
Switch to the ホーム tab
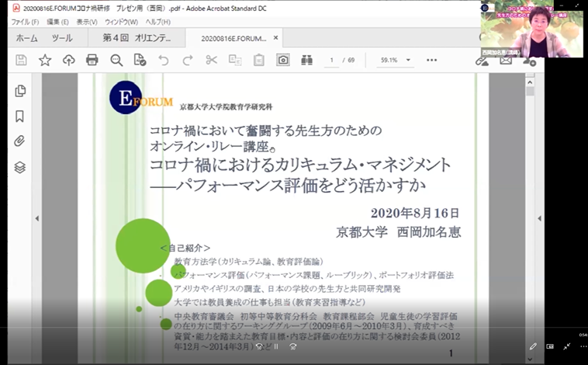coord(26,38)
